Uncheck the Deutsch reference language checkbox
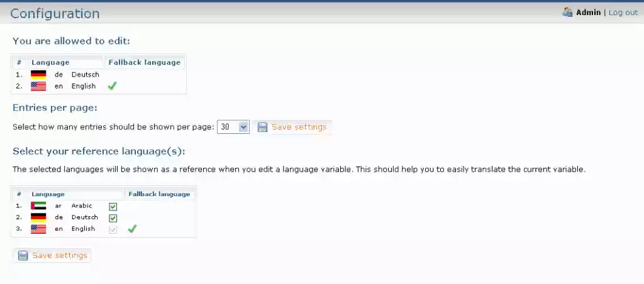644x284 pixels. (x=113, y=218)
